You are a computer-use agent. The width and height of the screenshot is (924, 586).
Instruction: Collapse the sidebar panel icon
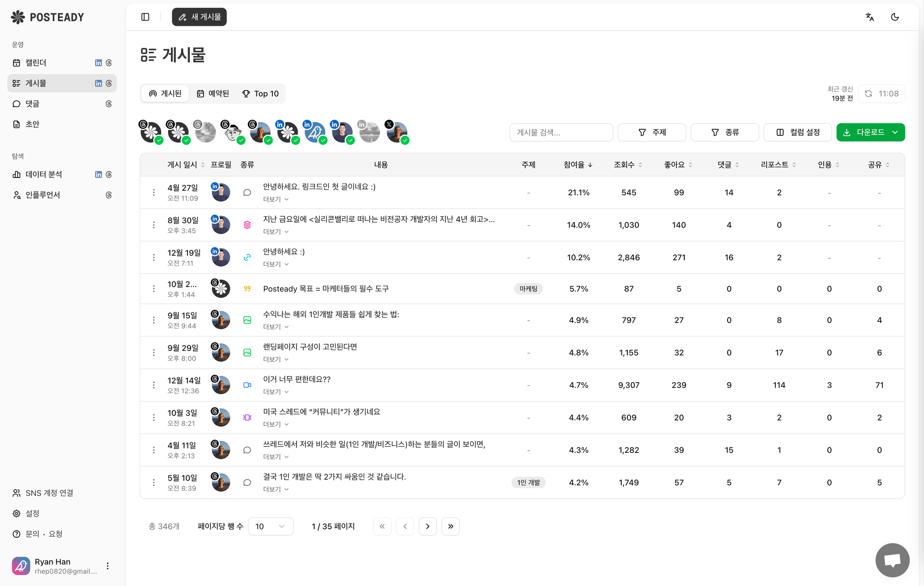tap(145, 17)
